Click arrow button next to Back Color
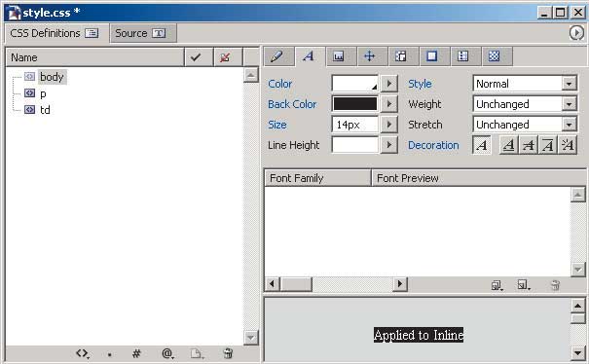The height and width of the screenshot is (364, 589). click(x=388, y=104)
